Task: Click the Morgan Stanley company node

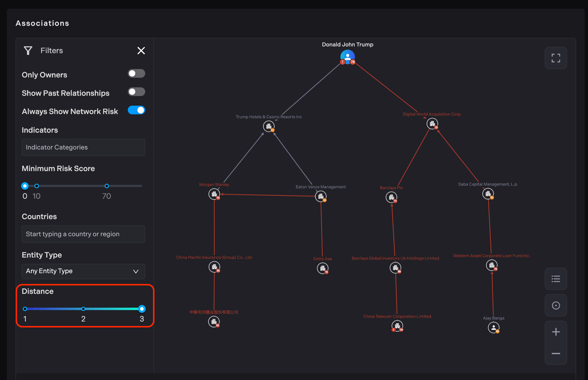Action: (x=214, y=194)
